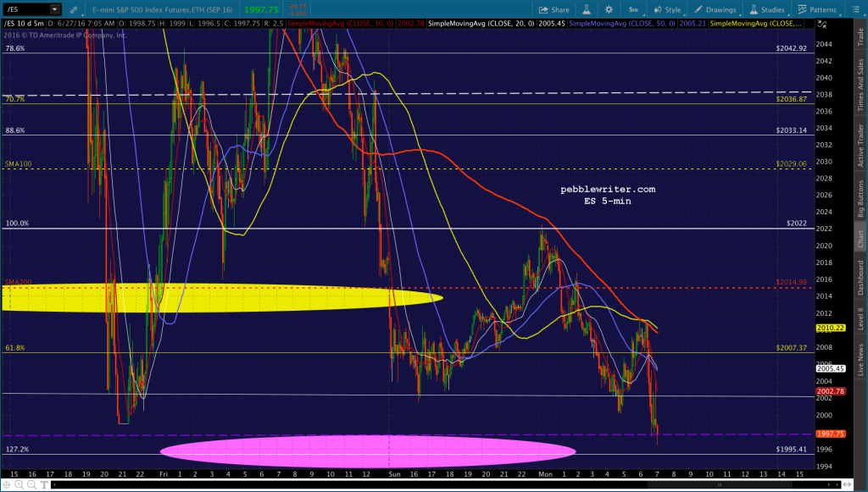Click the $1995.41 level label
This screenshot has height=492, width=868.
(x=791, y=449)
